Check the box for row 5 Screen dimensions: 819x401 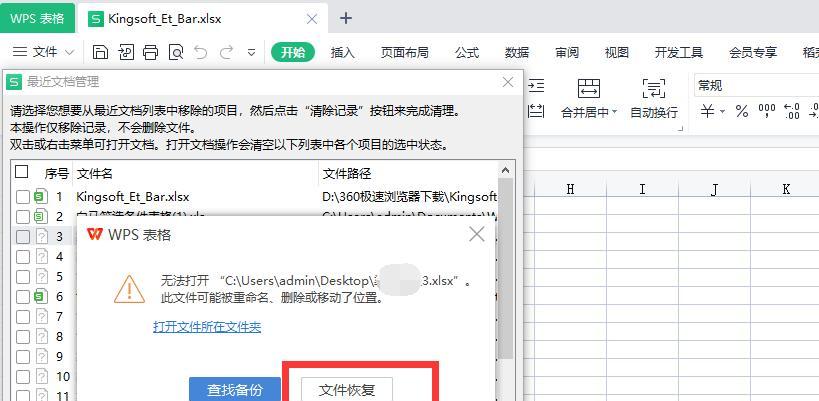click(22, 277)
